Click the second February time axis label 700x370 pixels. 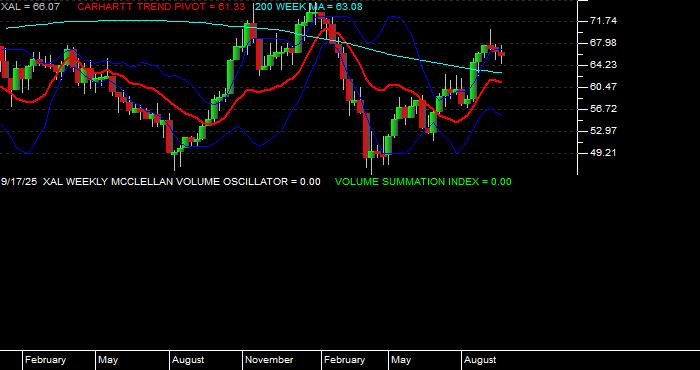[x=344, y=360]
